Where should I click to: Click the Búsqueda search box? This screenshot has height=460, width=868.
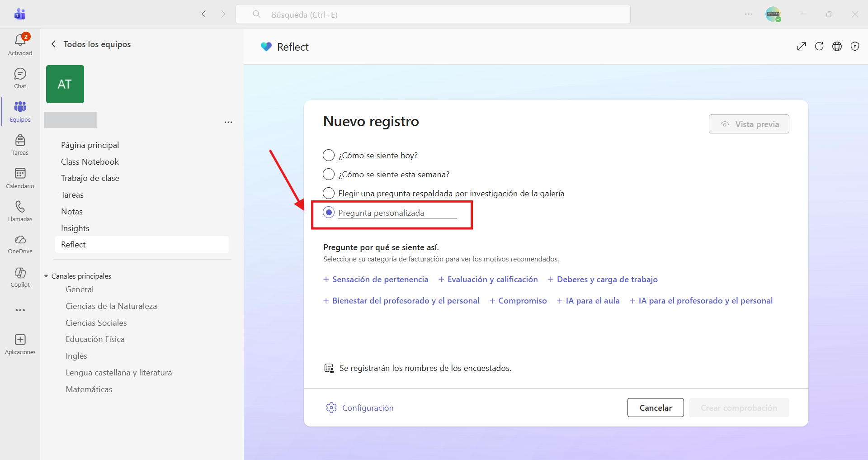[433, 14]
